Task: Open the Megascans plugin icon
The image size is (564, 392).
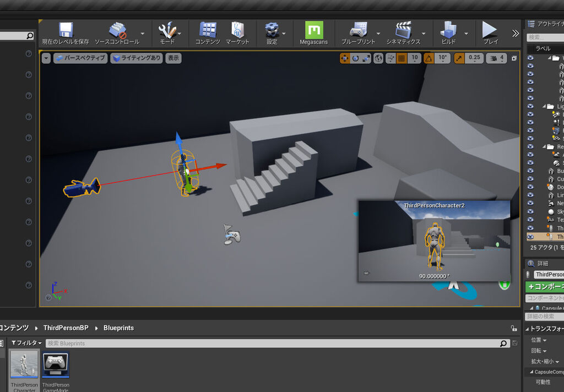Action: pos(314,30)
